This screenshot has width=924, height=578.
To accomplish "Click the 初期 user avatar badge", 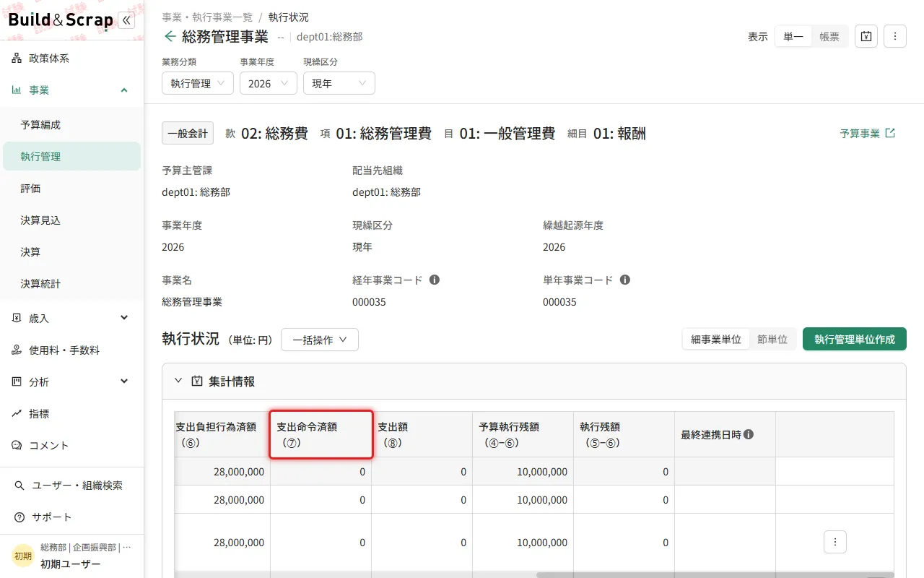I will tap(23, 556).
